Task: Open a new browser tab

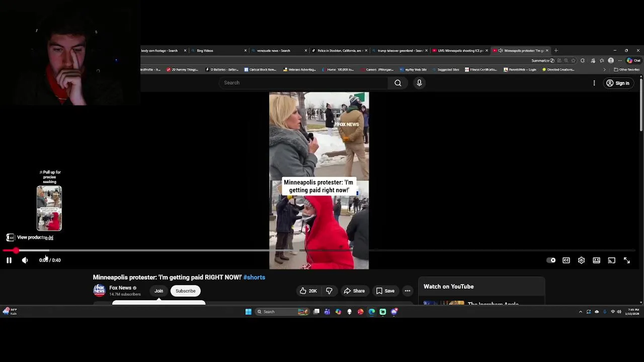Action: point(556,50)
